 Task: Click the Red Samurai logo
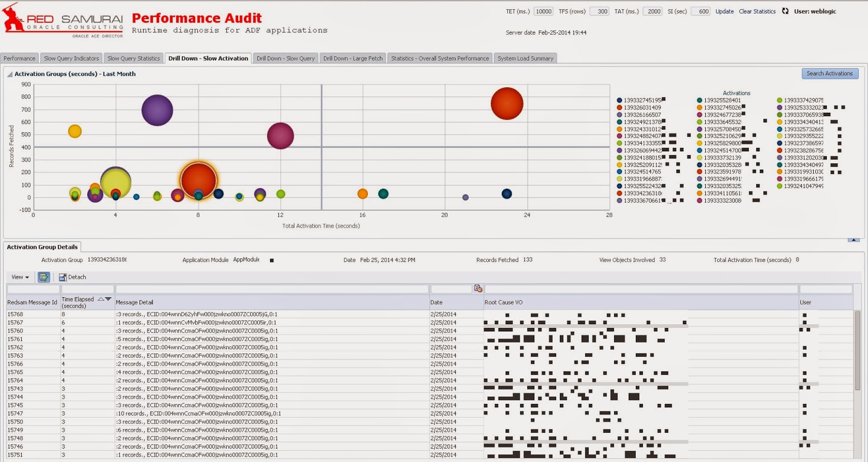pos(63,21)
